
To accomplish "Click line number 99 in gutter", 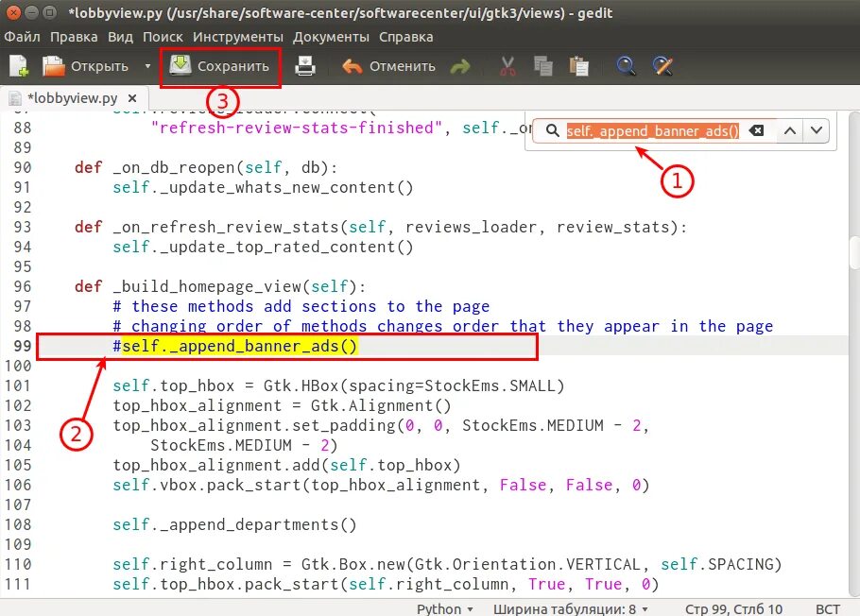I will [x=22, y=346].
